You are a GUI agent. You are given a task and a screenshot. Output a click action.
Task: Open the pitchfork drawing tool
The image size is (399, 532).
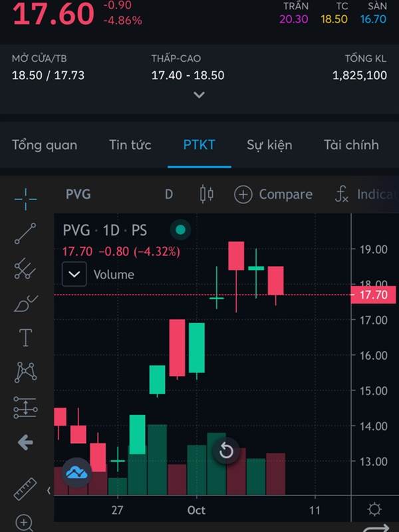[25, 269]
